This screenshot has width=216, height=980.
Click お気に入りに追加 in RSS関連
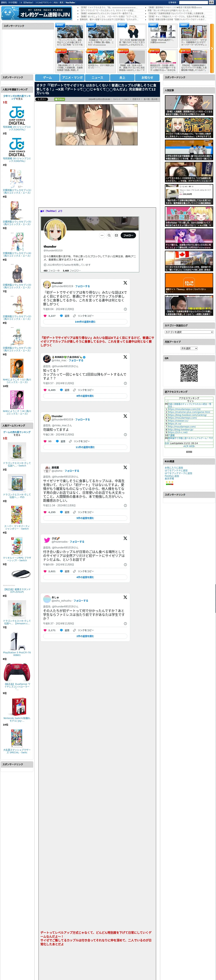[x=174, y=468]
